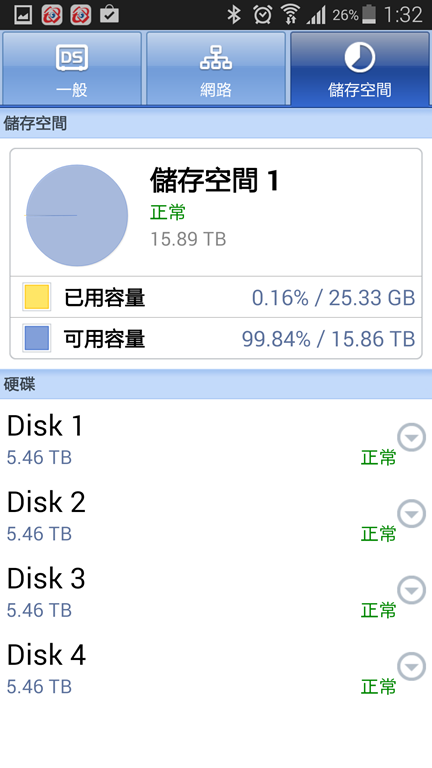
Task: Tap the battery indicator icon
Action: 368,15
